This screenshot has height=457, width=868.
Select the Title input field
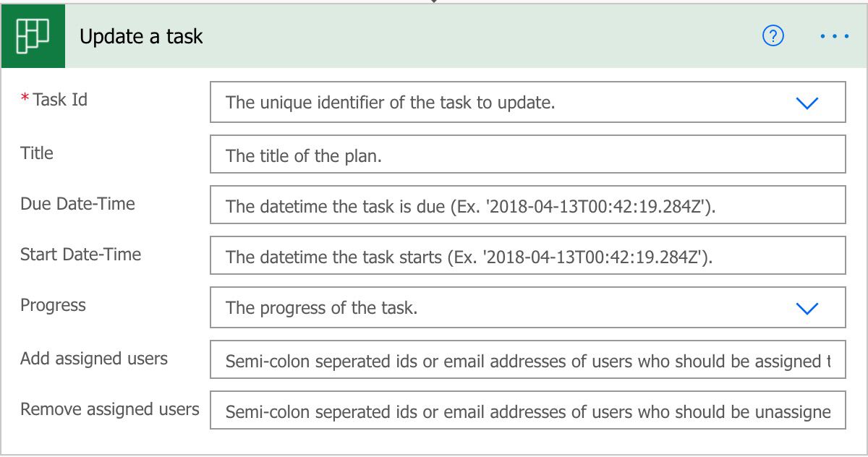pos(506,153)
